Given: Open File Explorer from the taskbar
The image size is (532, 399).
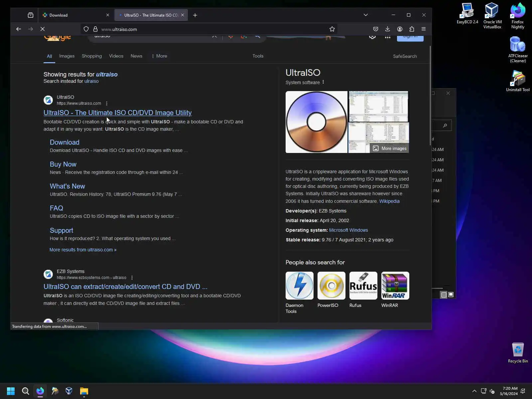Looking at the screenshot, I should pos(84,391).
